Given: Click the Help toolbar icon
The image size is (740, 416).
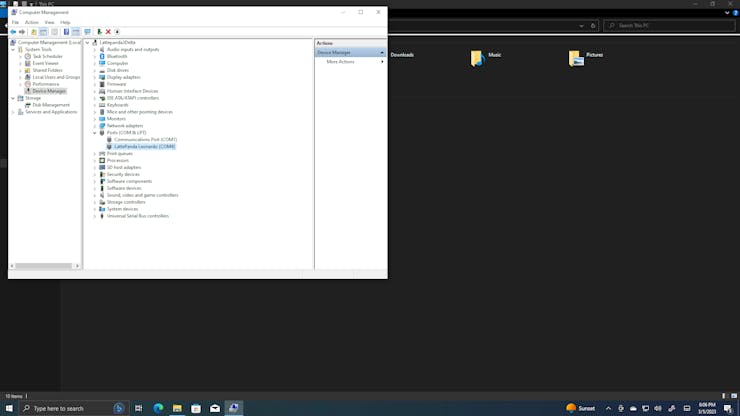Looking at the screenshot, I should click(66, 32).
